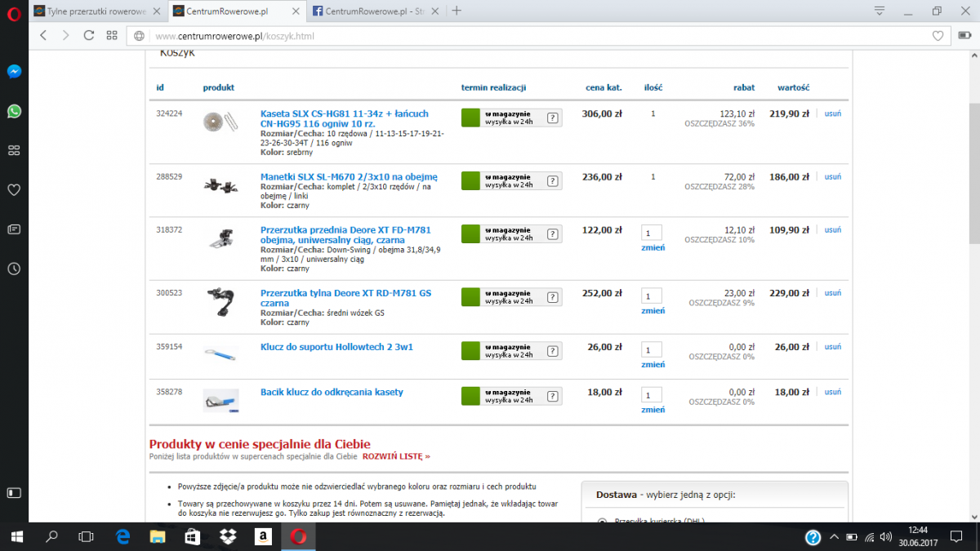Show availability help for Przerzutka przednia row
Screen dimensions: 980x551
(x=553, y=233)
